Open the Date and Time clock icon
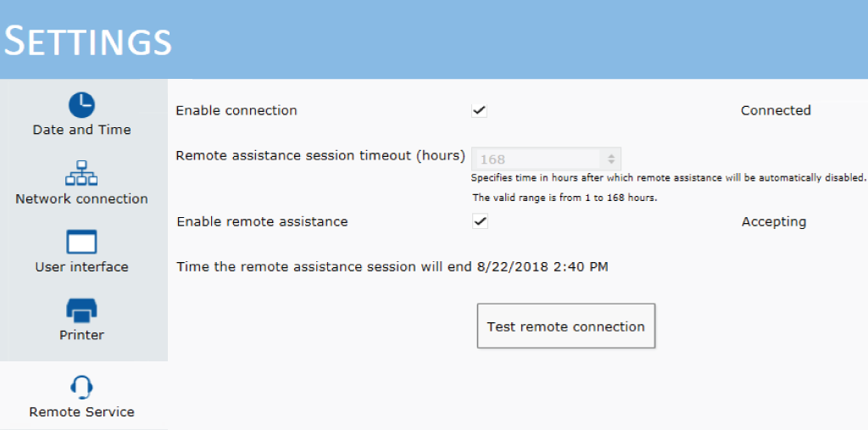The width and height of the screenshot is (868, 430). [x=81, y=104]
